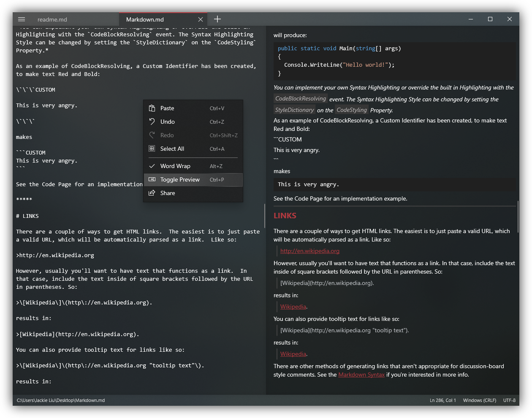
Task: Click the editor pane scrollbar thumb
Action: (x=265, y=216)
